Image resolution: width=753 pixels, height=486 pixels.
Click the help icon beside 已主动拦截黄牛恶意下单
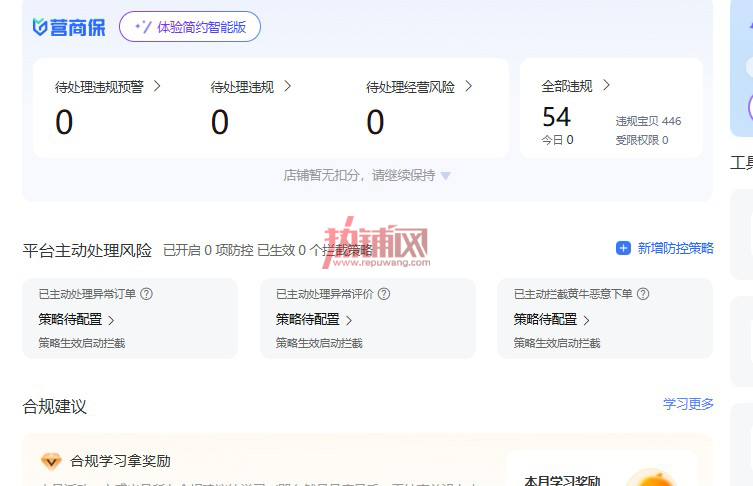(x=643, y=294)
